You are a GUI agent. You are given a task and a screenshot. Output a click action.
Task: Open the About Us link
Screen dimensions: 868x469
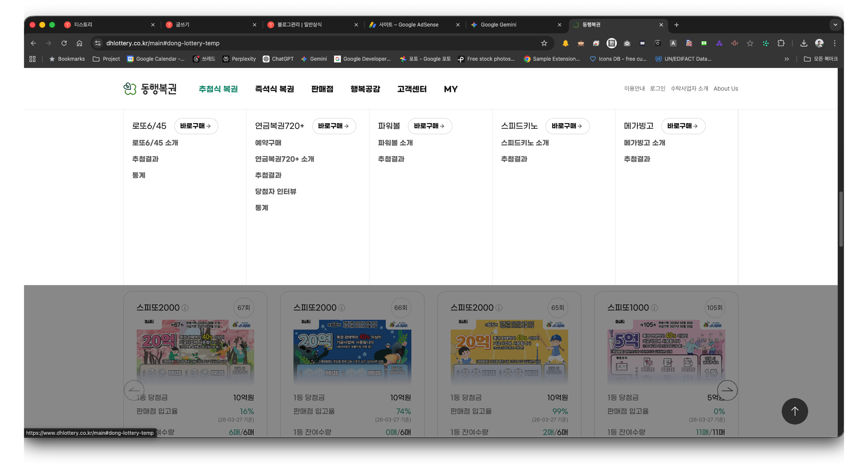tap(726, 88)
